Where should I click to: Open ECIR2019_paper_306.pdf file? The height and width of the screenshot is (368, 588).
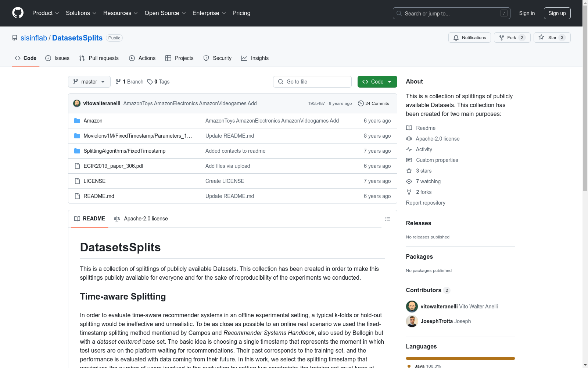click(x=113, y=166)
